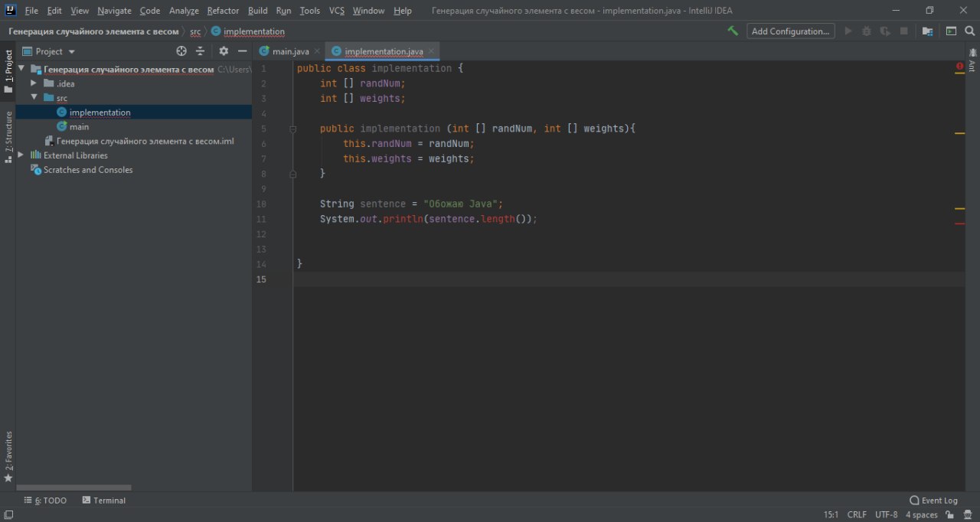
Task: Click the Run with Coverage icon
Action: pyautogui.click(x=885, y=31)
